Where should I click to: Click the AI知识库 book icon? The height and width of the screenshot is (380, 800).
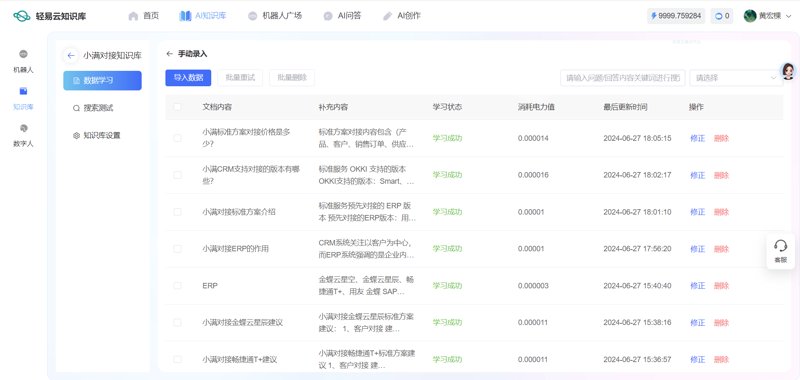[x=185, y=16]
